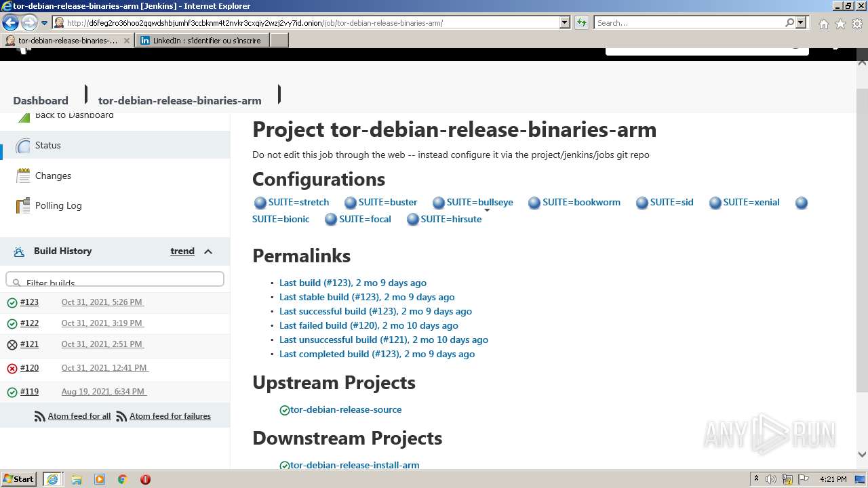
Task: Open the browser Home icon
Action: click(x=823, y=24)
